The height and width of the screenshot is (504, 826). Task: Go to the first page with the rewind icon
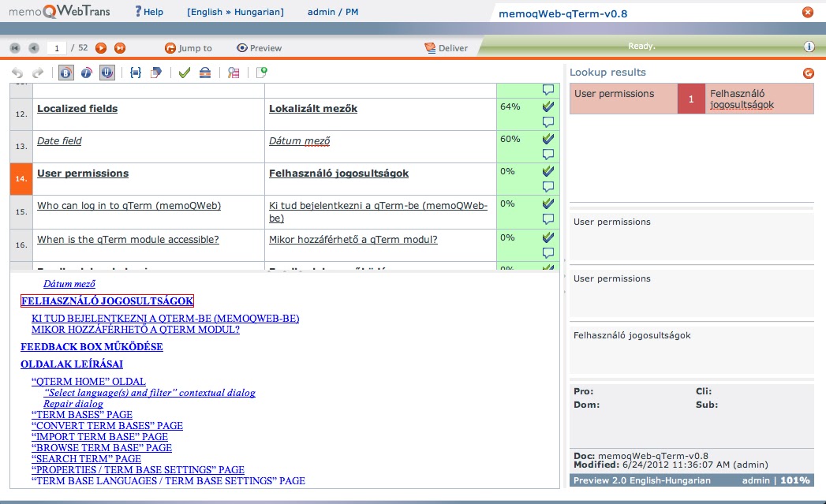tap(15, 48)
